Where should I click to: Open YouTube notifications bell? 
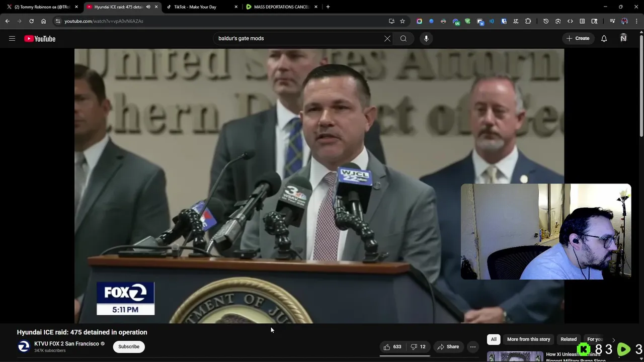click(x=604, y=38)
